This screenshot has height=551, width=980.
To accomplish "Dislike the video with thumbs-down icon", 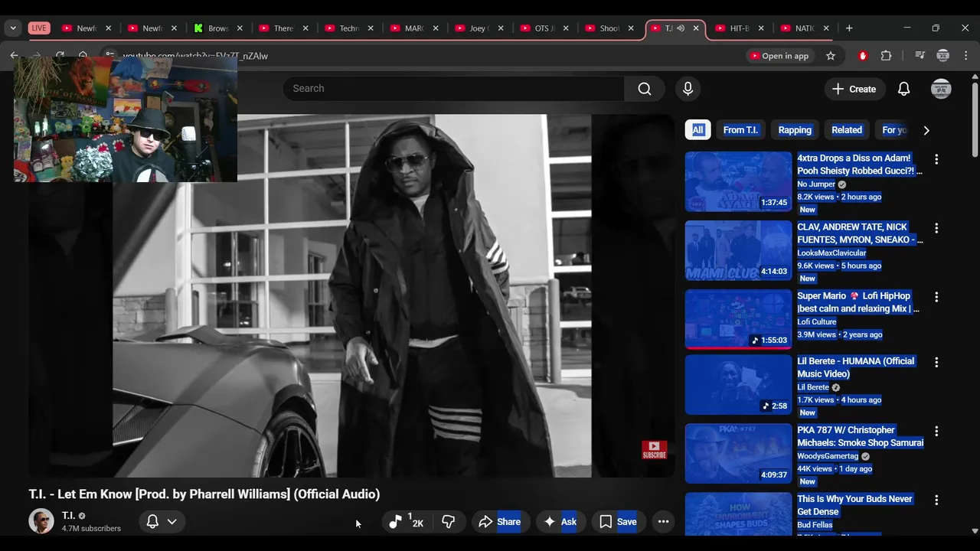I will click(449, 522).
